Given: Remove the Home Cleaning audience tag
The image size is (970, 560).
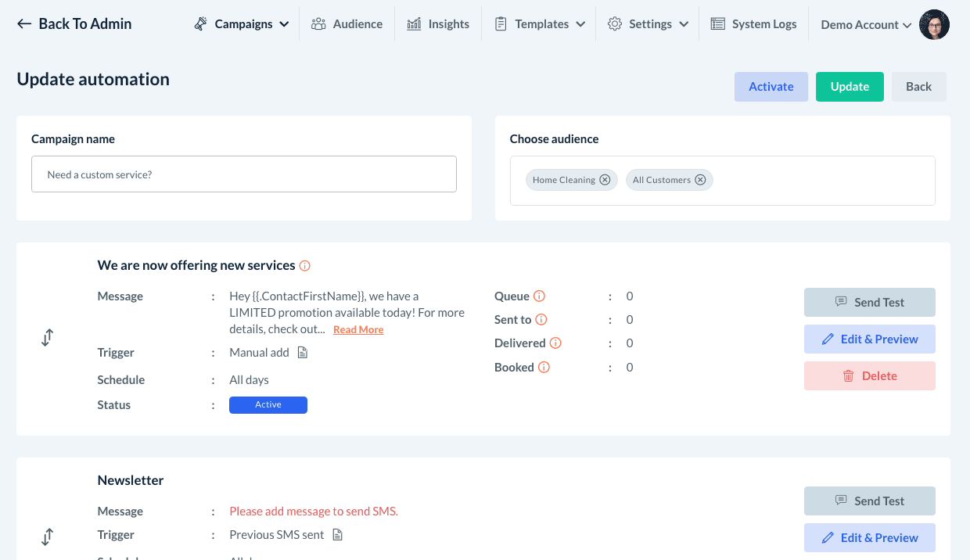Looking at the screenshot, I should pos(605,180).
